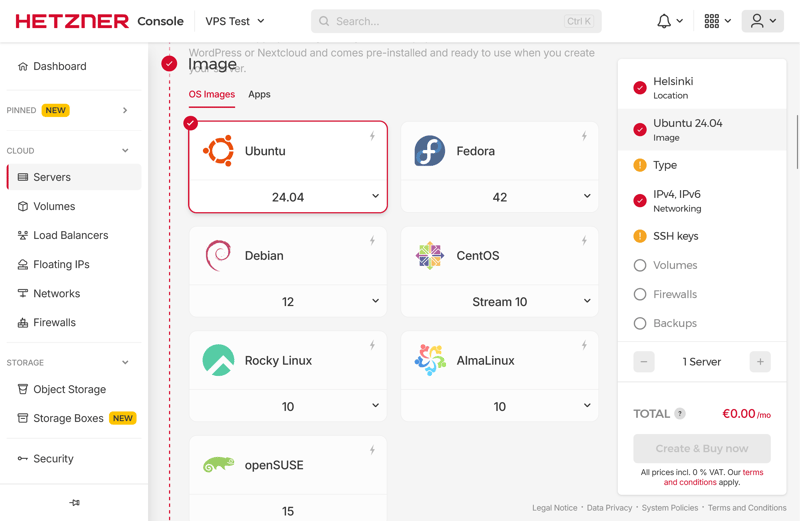Select the Firewalls step radio circle
The width and height of the screenshot is (800, 521).
[640, 295]
